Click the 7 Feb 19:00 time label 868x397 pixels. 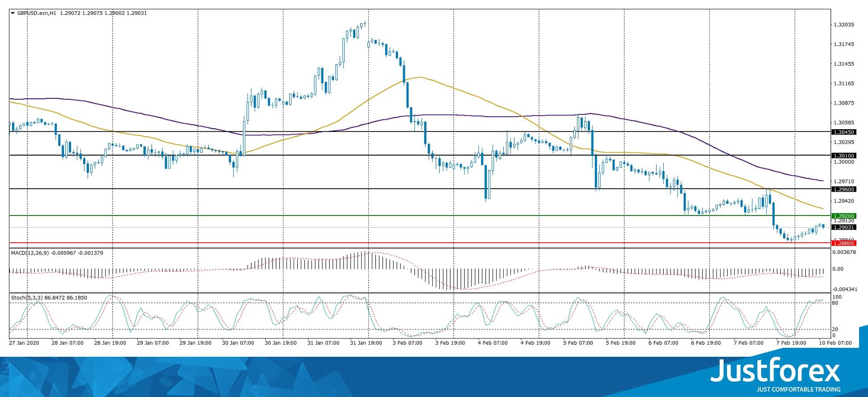[x=792, y=343]
